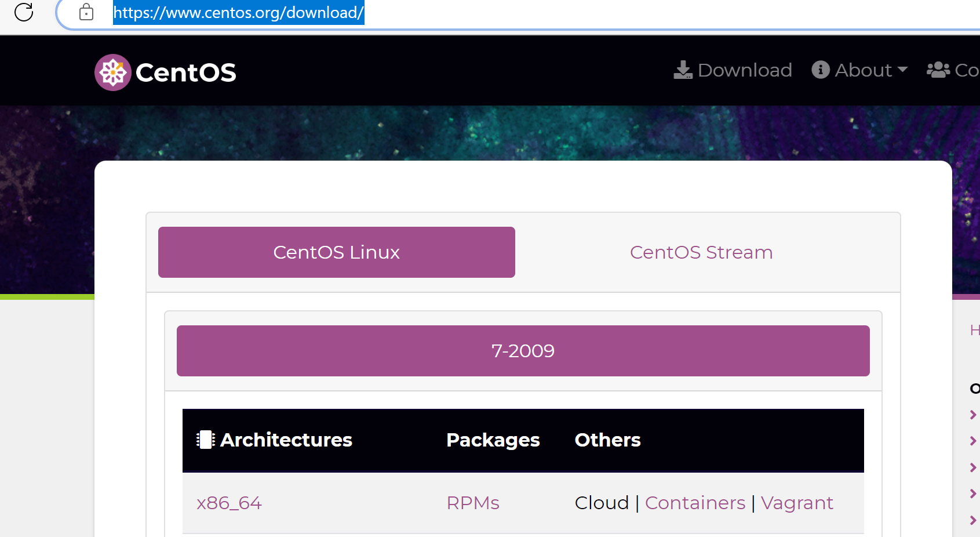This screenshot has width=980, height=537.
Task: Click the last chevron in right sidebar
Action: (973, 520)
